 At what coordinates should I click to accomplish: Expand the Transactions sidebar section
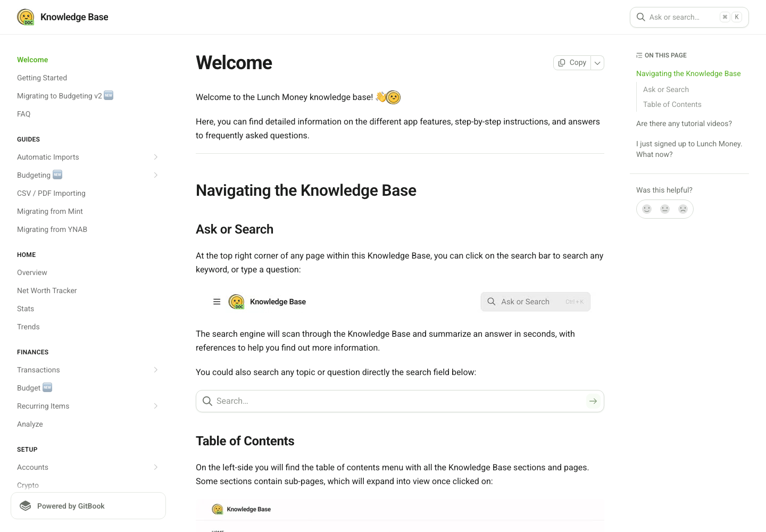tap(156, 370)
